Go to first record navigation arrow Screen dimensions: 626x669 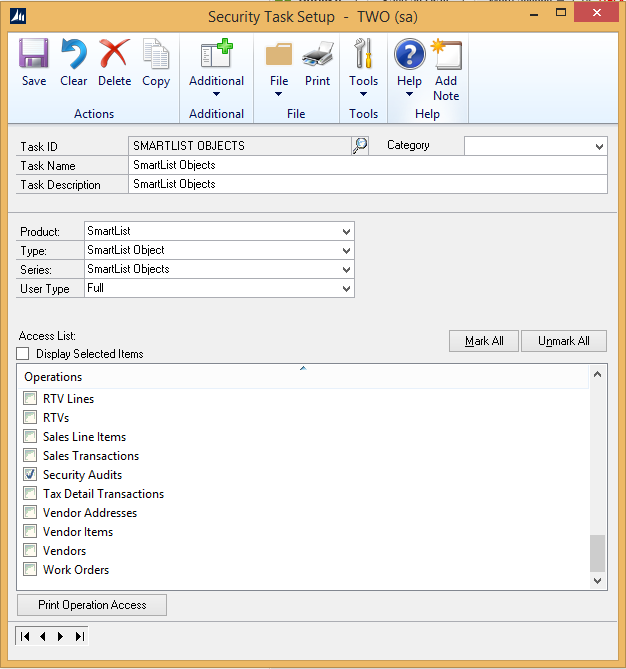coord(25,637)
